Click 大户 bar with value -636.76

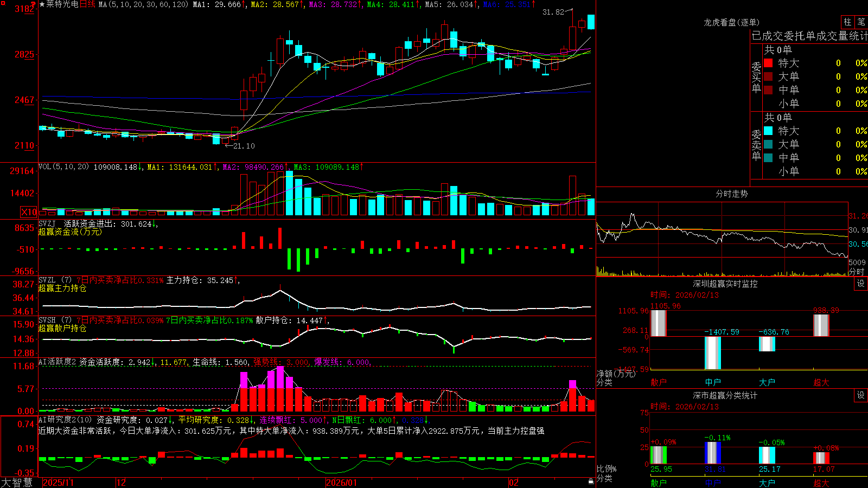767,344
